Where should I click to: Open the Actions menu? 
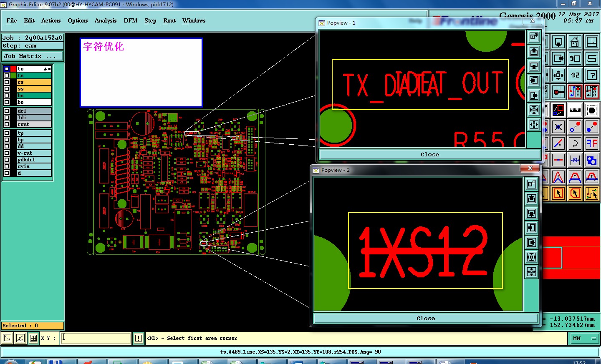(x=51, y=20)
